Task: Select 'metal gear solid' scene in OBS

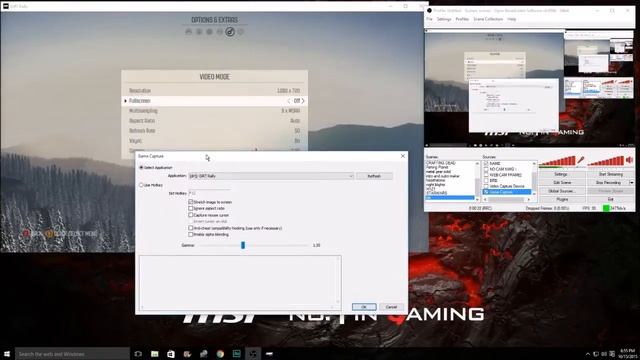Action: coord(438,172)
